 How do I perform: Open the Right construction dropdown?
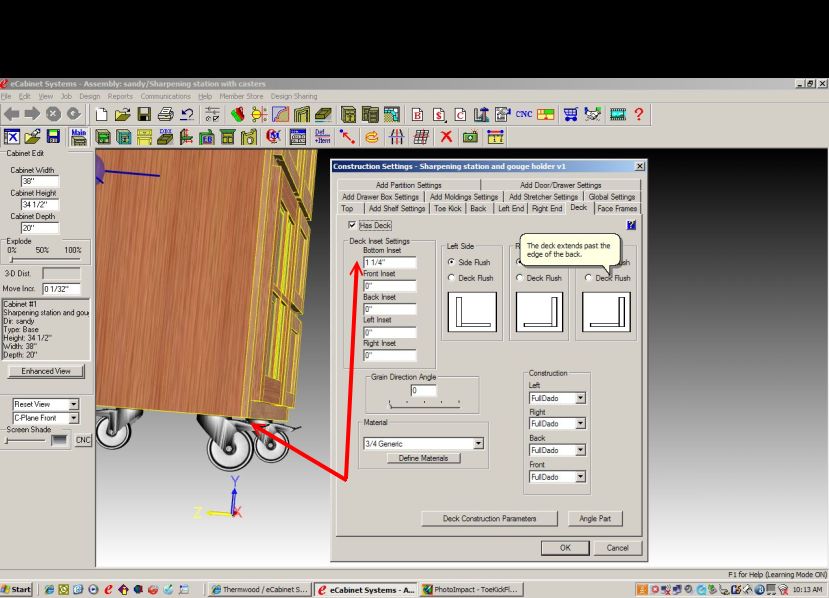(581, 424)
